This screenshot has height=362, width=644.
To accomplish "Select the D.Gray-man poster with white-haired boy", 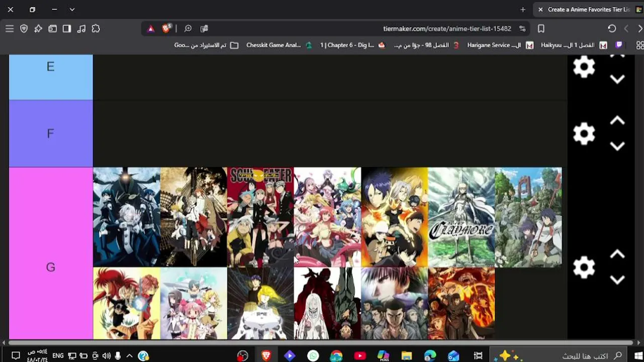I will click(127, 217).
